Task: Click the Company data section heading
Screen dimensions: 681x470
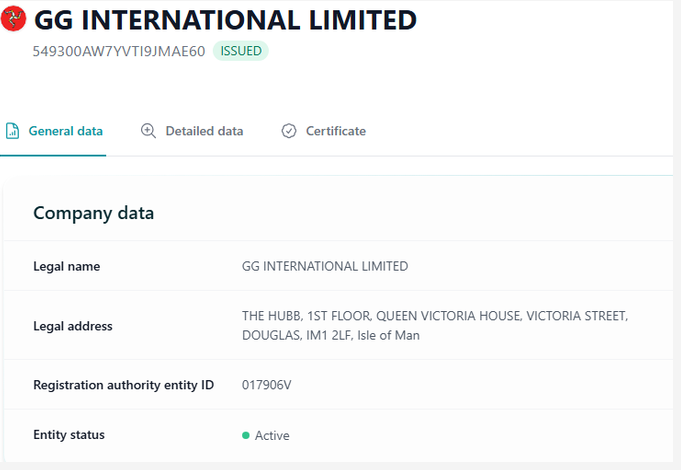Action: tap(93, 213)
